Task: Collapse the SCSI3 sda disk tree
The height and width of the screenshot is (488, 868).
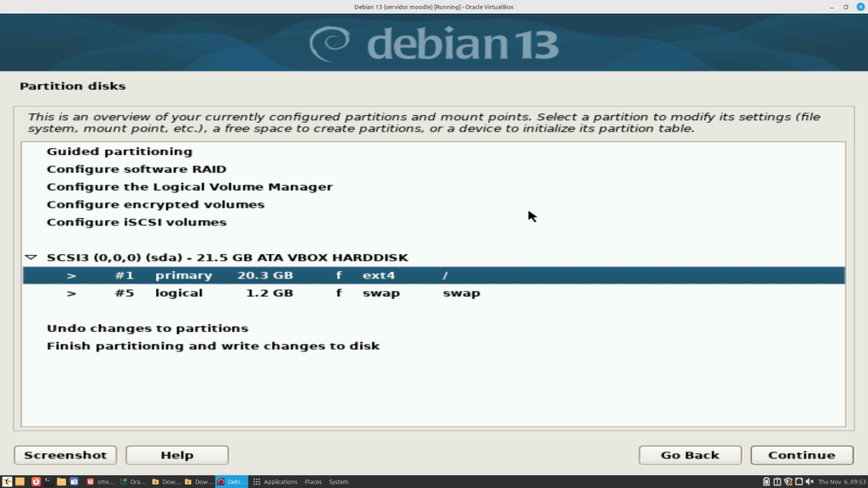Action: click(31, 257)
